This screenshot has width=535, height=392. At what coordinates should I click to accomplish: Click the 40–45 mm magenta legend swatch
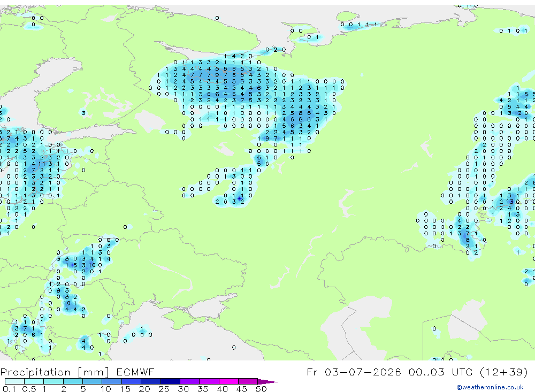coord(228,381)
